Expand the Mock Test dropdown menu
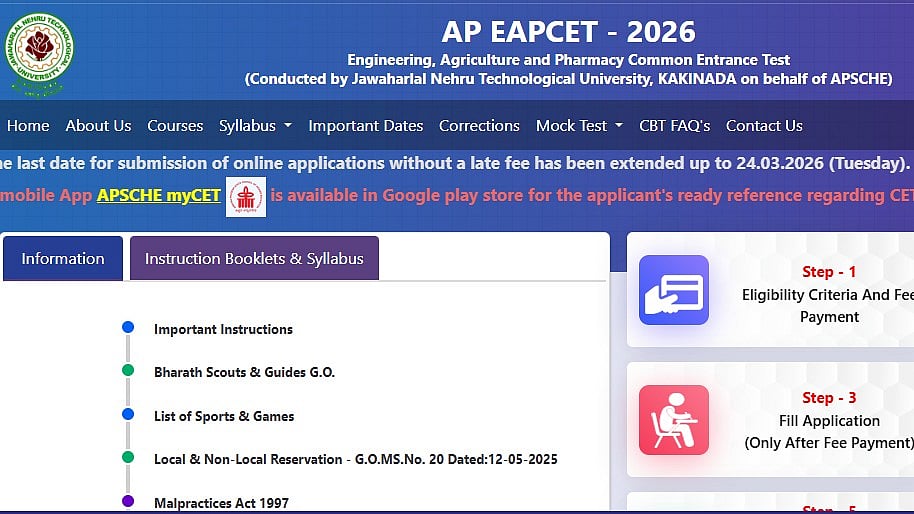The height and width of the screenshot is (514, 914). click(x=579, y=126)
